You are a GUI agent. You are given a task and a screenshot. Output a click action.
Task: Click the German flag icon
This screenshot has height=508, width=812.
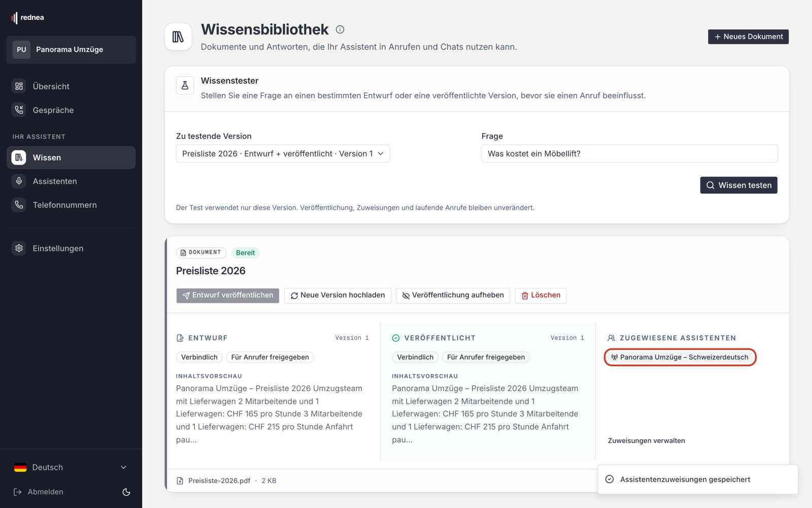click(20, 467)
